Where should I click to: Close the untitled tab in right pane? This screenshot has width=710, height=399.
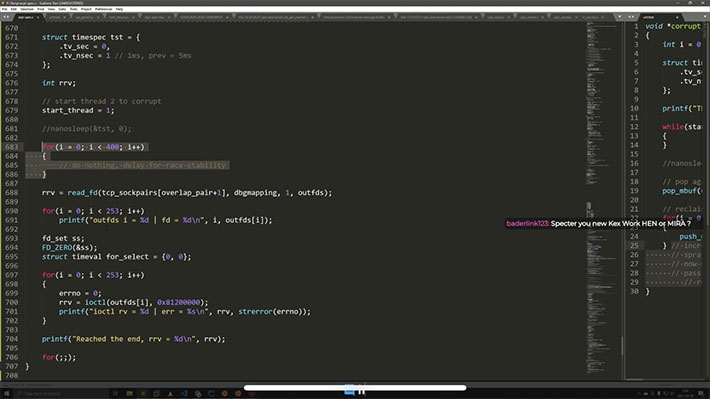tap(677, 17)
